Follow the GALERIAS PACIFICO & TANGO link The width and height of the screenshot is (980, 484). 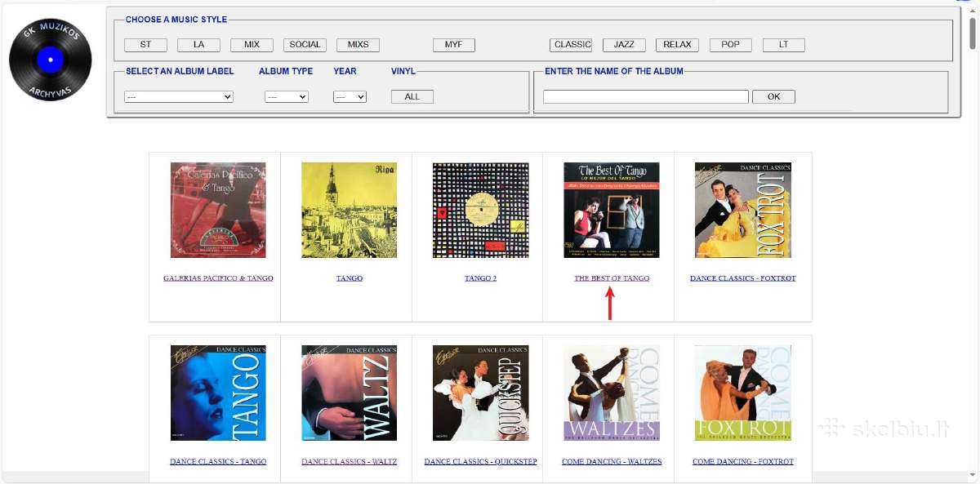tap(218, 278)
